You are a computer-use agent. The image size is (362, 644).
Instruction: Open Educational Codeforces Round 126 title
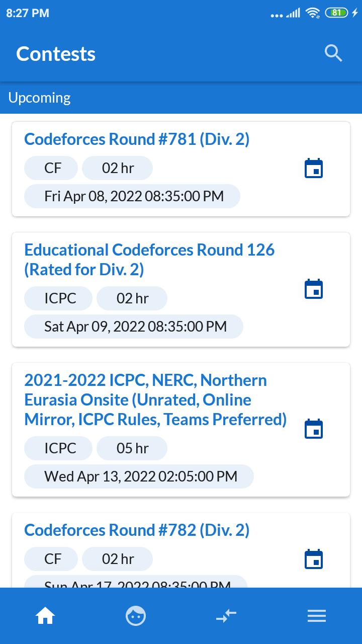point(149,260)
